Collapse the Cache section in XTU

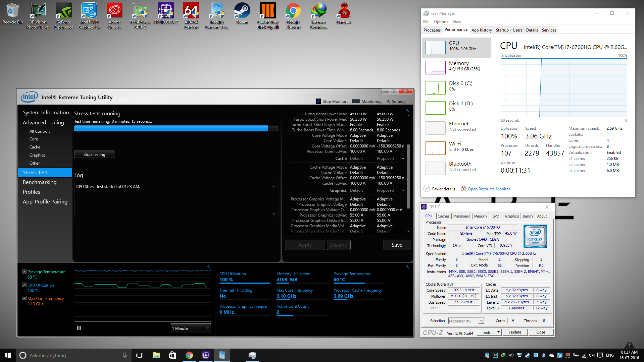403,159
